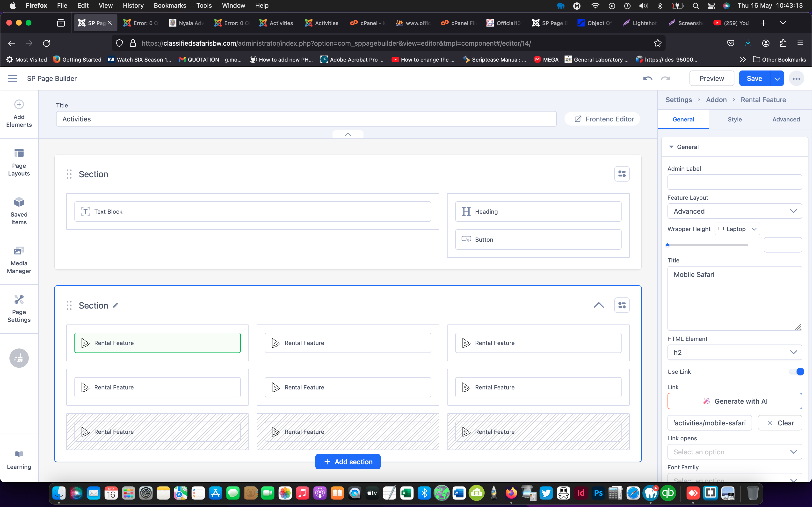Open the Media Manager
The height and width of the screenshot is (507, 812).
[19, 260]
